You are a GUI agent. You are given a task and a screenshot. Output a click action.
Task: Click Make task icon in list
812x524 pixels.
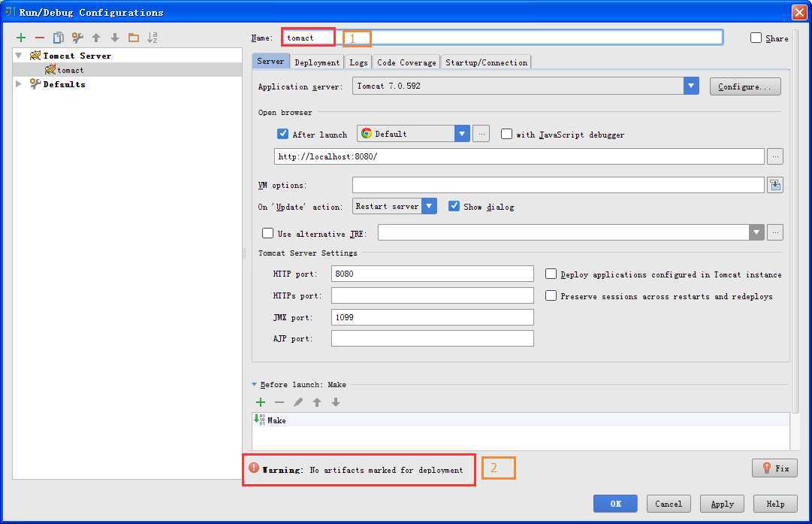coord(259,420)
